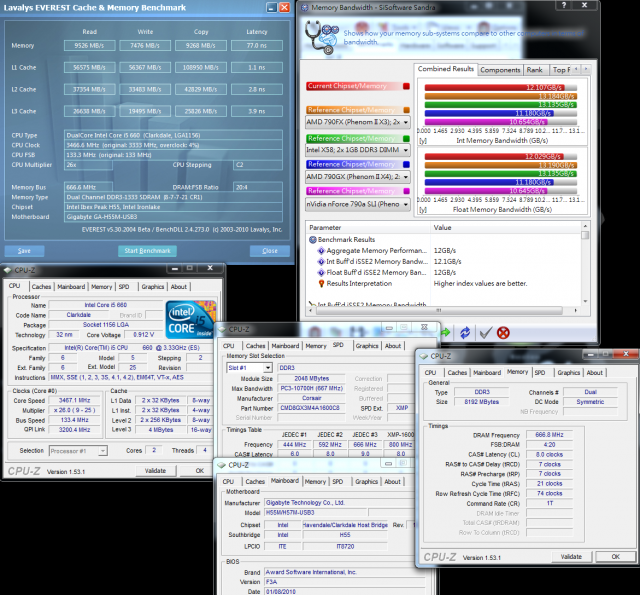Select Aggregate Memory Performance row

[x=444, y=251]
